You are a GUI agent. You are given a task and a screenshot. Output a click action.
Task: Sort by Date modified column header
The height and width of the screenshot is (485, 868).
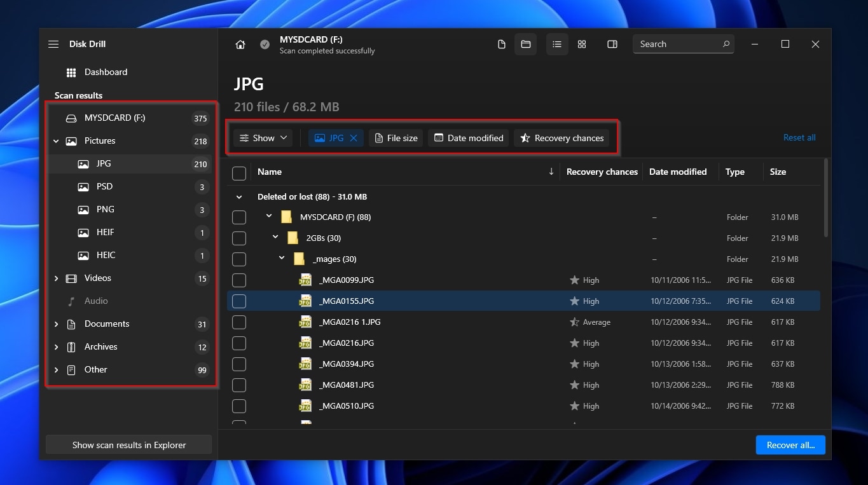pos(678,172)
